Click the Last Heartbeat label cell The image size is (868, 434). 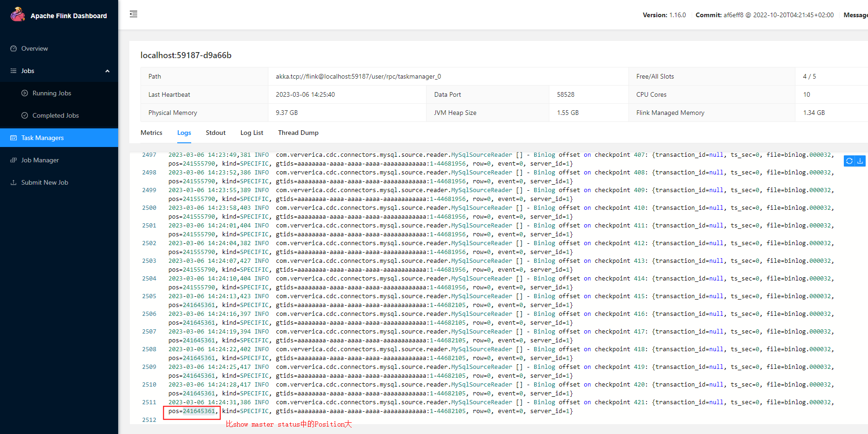coord(204,94)
